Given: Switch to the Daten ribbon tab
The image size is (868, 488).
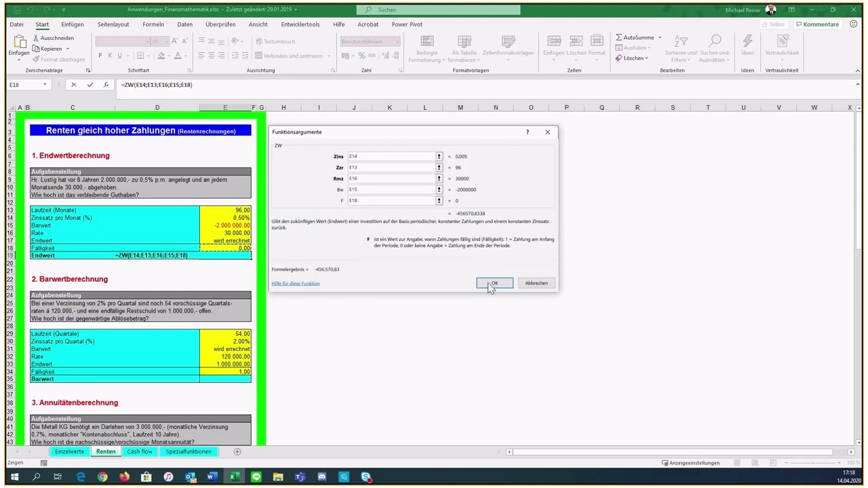Looking at the screenshot, I should coord(185,24).
